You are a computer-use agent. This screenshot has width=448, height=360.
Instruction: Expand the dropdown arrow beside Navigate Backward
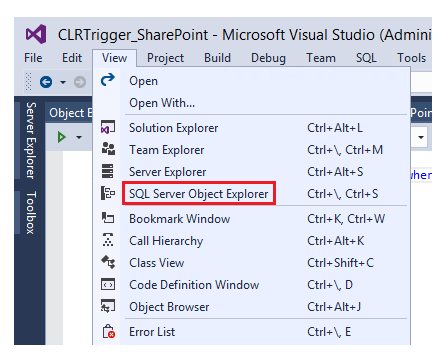coord(63,82)
